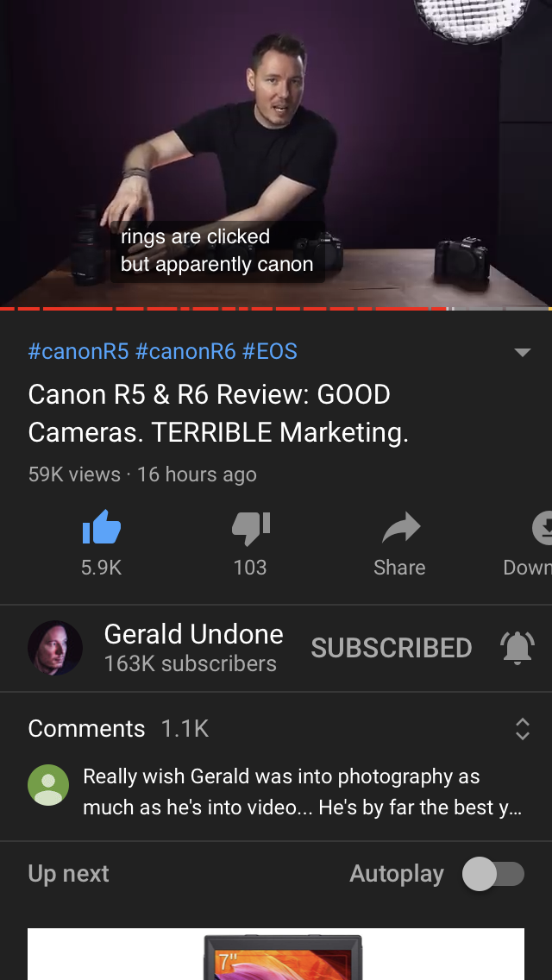552x980 pixels.
Task: Open the #EOS hashtag
Action: click(269, 351)
